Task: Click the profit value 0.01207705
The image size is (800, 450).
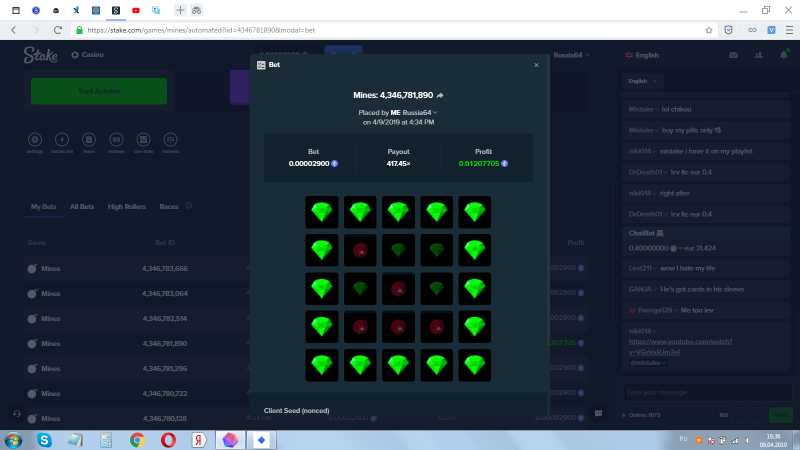Action: coord(479,163)
